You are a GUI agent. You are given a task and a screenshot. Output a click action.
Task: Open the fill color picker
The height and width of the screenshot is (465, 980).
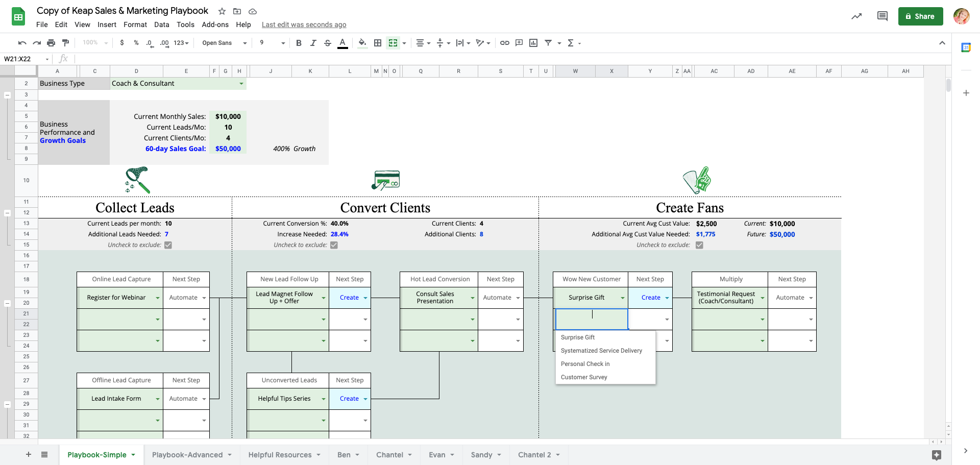362,43
